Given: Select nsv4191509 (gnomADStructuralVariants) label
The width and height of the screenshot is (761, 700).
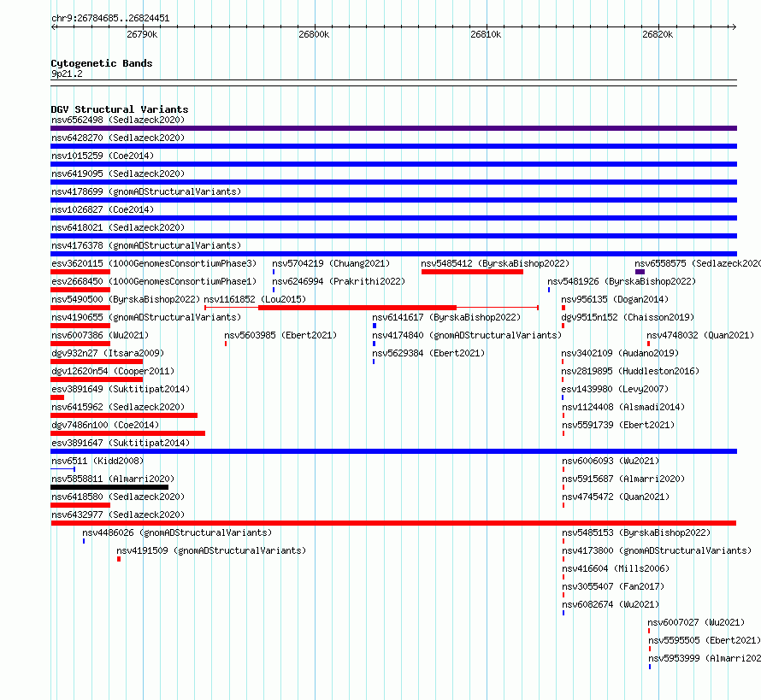Looking at the screenshot, I should [211, 550].
